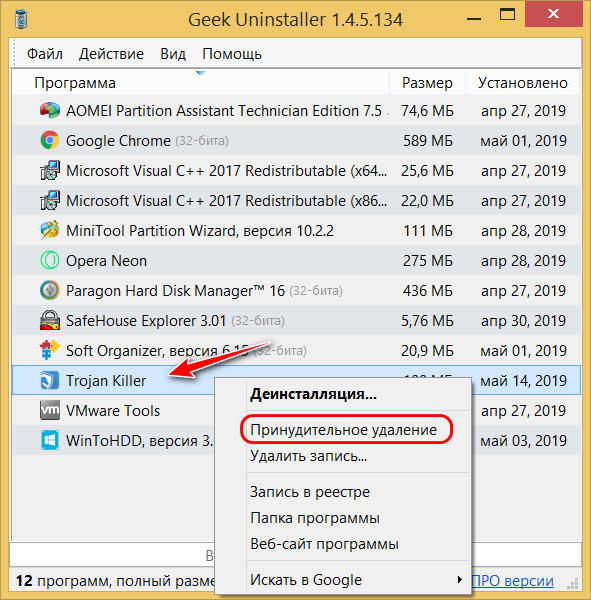Screen dimensions: 591x600
Task: Click the апр 30, 2019 date cell
Action: [x=523, y=320]
